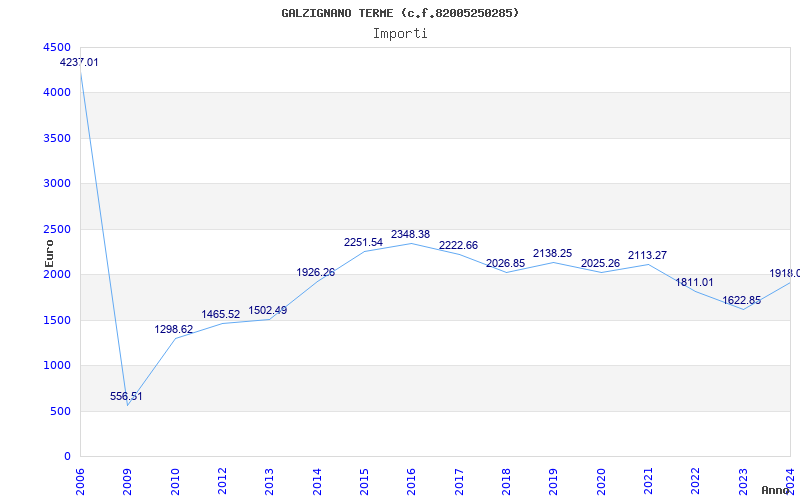This screenshot has width=800, height=500.
Task: Select the 2251.54 data label
Action: tap(363, 242)
